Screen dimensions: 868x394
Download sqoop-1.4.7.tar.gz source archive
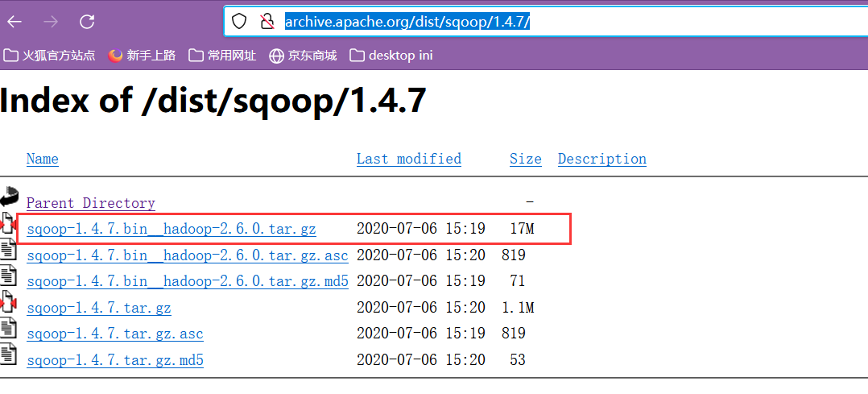point(98,308)
